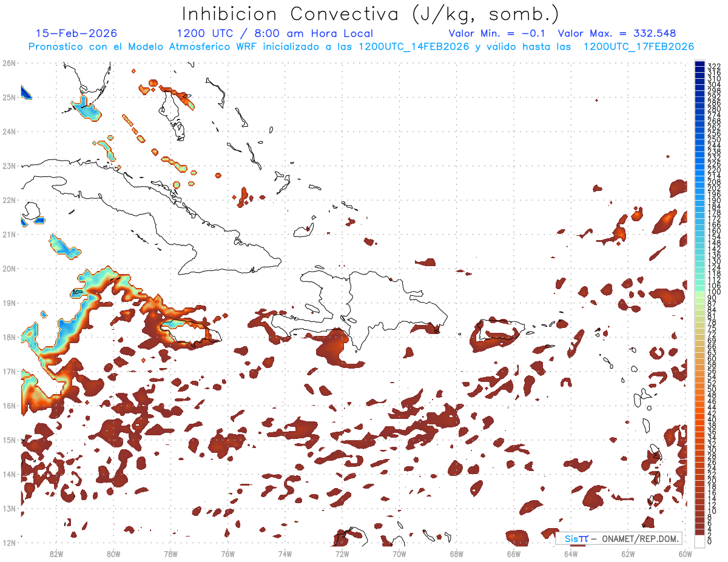Click the 62W longitude label
Screen dimensions: 728x562
629,554
